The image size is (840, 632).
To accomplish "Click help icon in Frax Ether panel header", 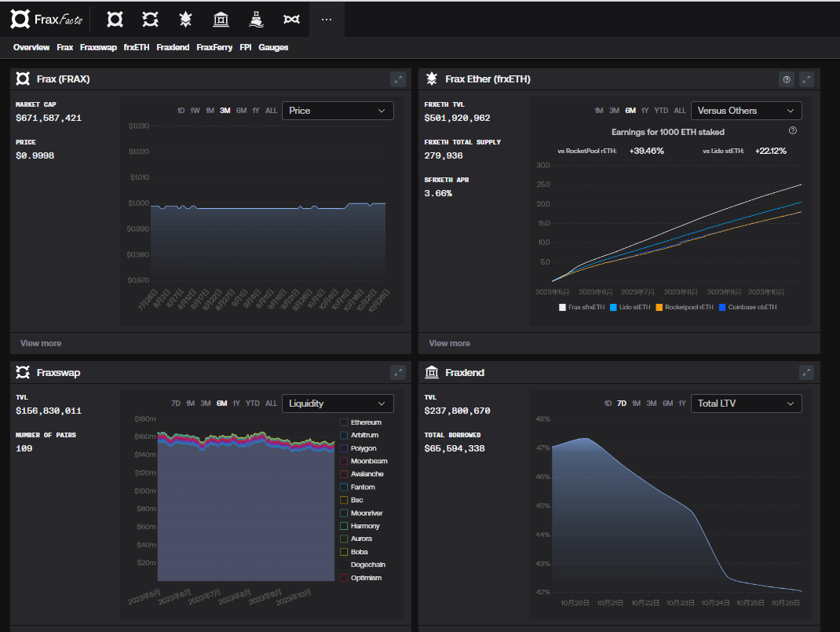I will (x=786, y=79).
